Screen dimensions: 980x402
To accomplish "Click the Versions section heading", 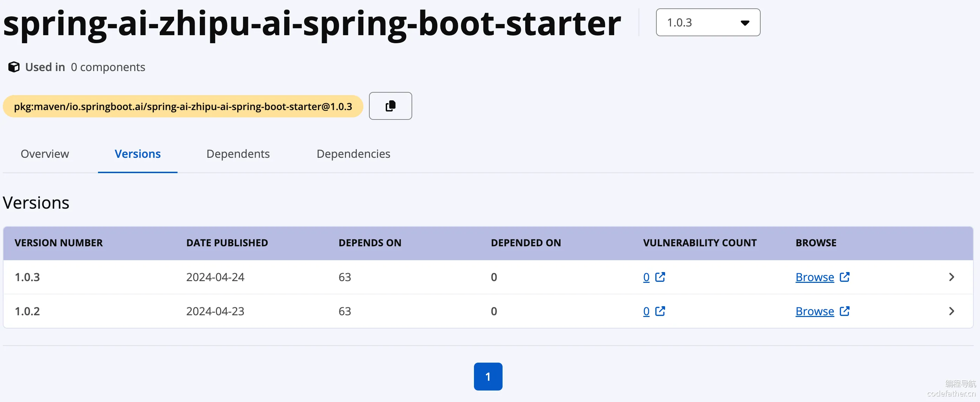I will pos(36,203).
